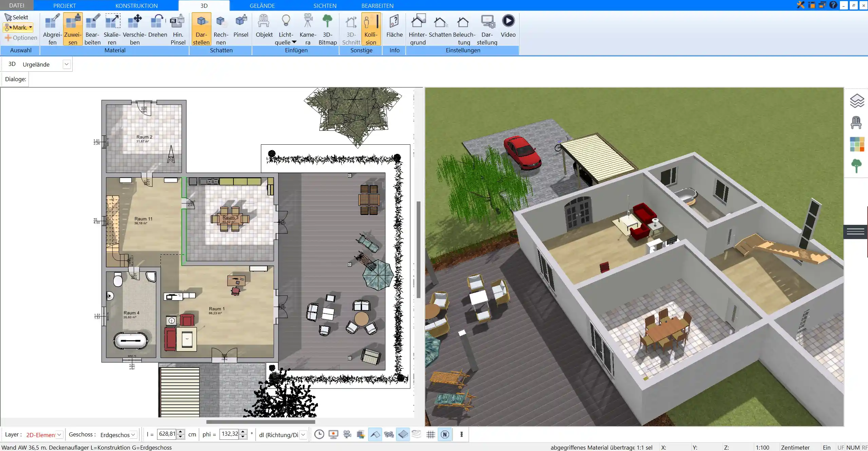The width and height of the screenshot is (868, 451).
Task: Open the dl (Richtung/Di dropdown
Action: (x=303, y=435)
